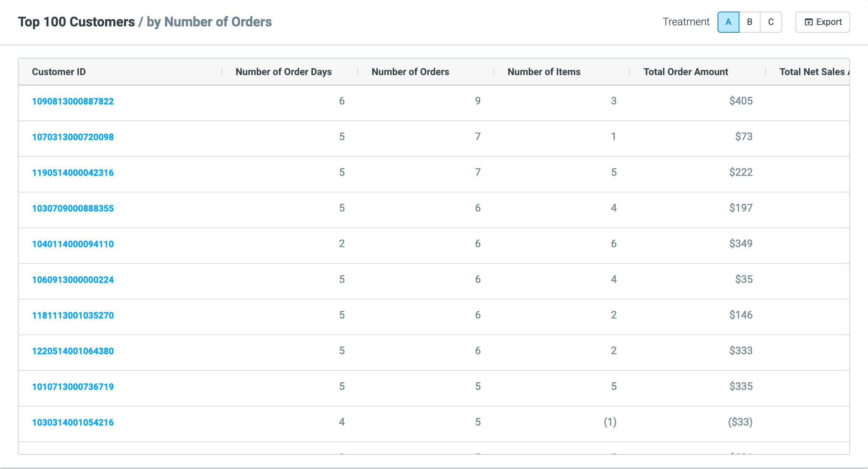The height and width of the screenshot is (469, 868).
Task: Open customer 1190514000042316
Action: [x=73, y=172]
